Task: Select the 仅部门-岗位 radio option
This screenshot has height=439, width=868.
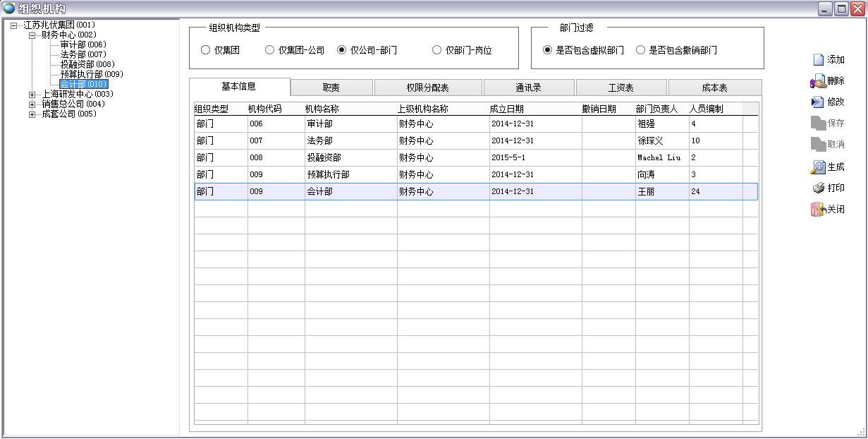Action: tap(437, 50)
